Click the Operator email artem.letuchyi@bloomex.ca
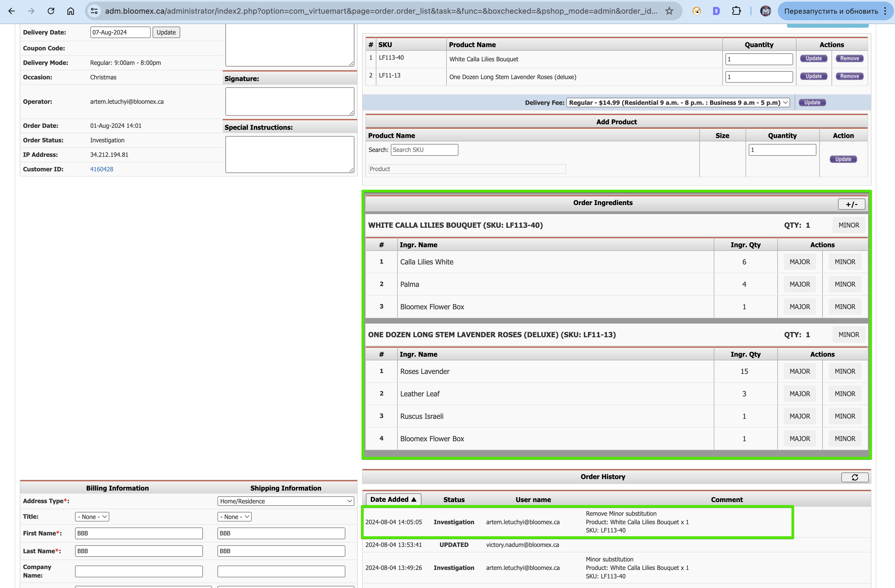The width and height of the screenshot is (895, 588). pos(127,102)
